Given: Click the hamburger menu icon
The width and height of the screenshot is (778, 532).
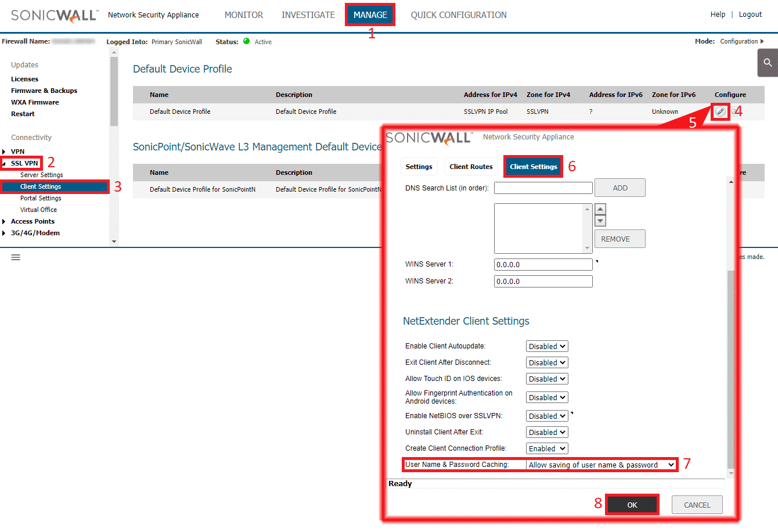Looking at the screenshot, I should tap(16, 257).
